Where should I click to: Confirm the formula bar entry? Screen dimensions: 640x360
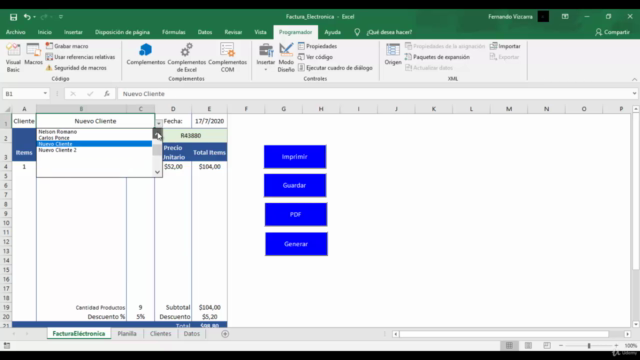pos(90,94)
